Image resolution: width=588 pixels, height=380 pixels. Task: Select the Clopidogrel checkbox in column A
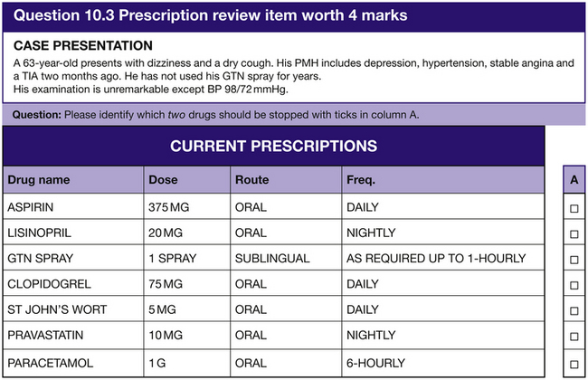[574, 284]
